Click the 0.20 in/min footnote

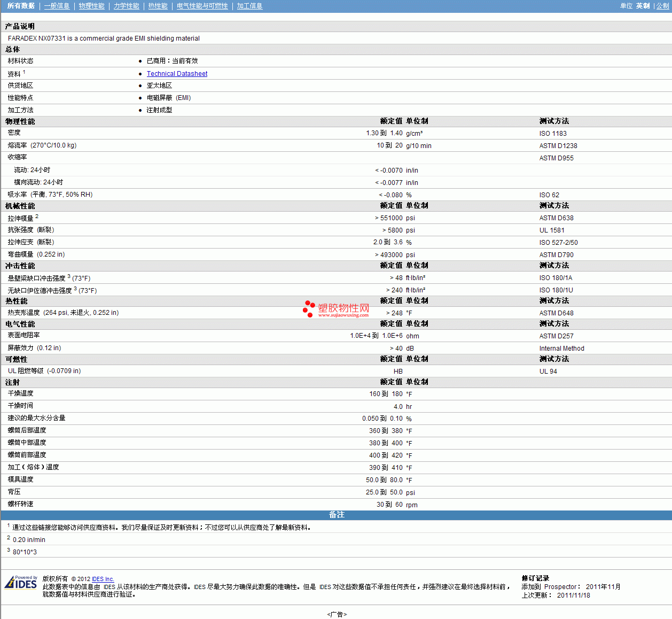pos(29,540)
